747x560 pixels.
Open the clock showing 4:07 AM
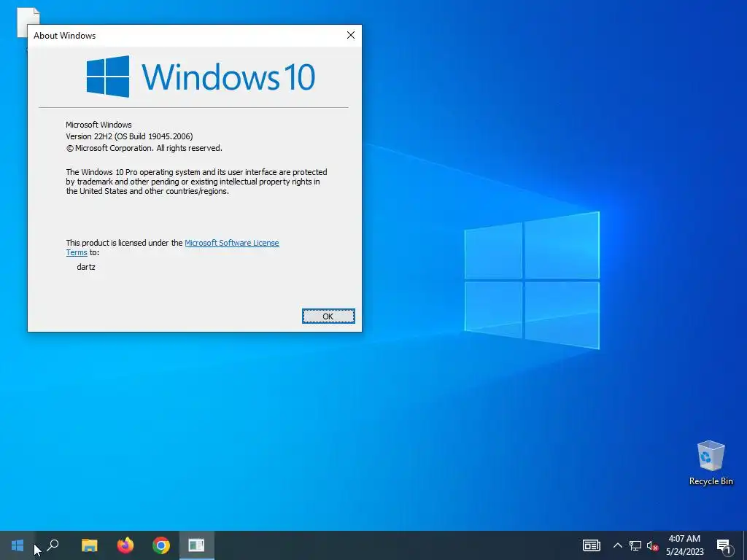pos(684,545)
